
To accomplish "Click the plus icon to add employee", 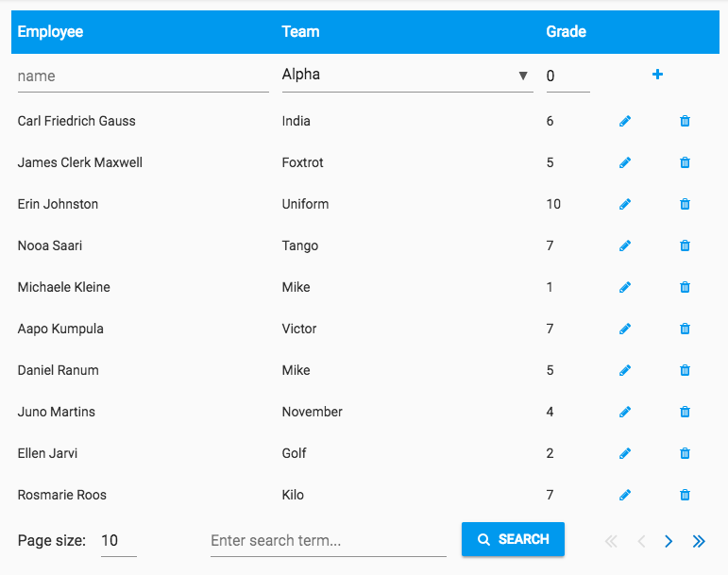I will 657,75.
